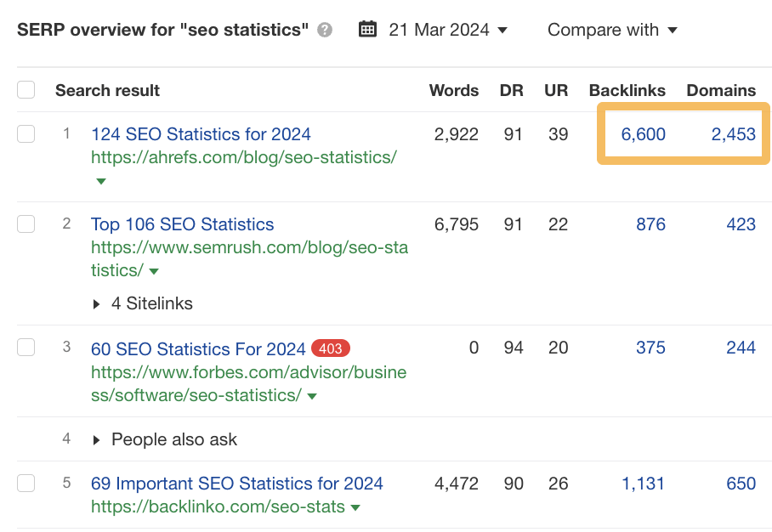Click the red 403 status badge
The width and height of the screenshot is (772, 532).
[331, 348]
